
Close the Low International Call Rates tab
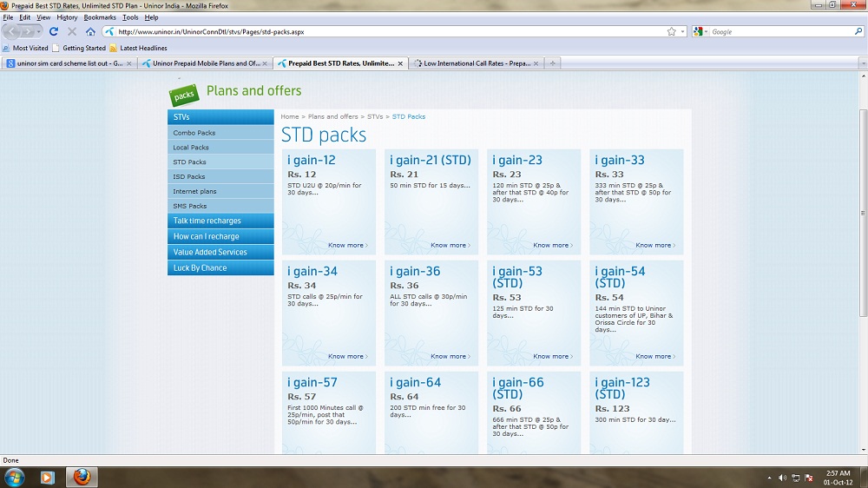point(536,63)
